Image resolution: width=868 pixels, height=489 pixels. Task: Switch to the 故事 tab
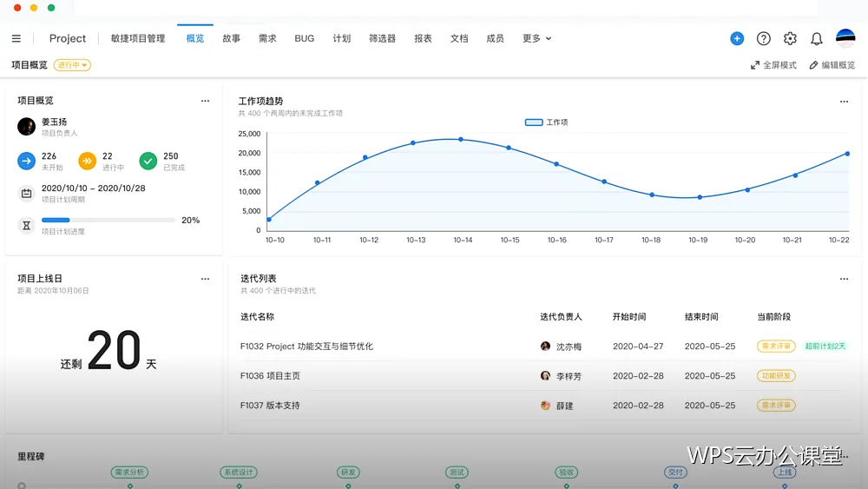(x=232, y=38)
